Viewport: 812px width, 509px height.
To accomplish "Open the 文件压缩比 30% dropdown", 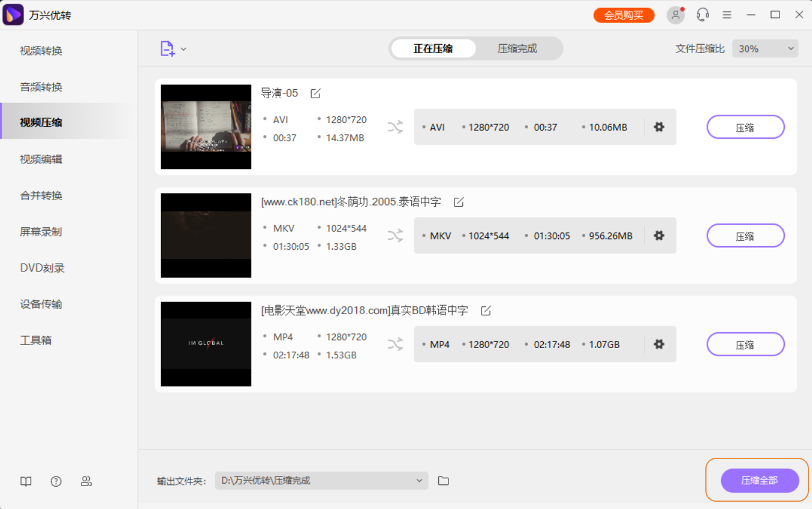I will [x=765, y=49].
